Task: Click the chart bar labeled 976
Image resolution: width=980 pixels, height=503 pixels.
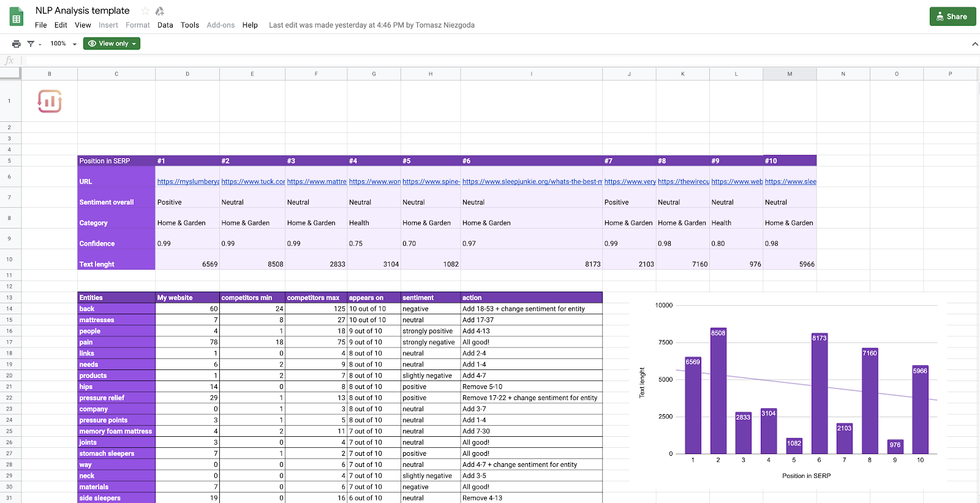Action: point(895,447)
